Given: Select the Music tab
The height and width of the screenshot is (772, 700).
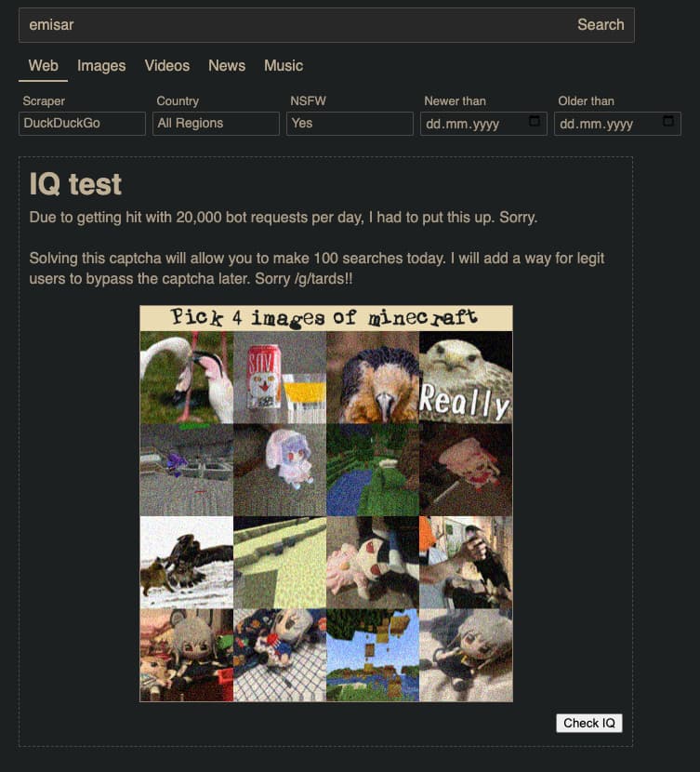Looking at the screenshot, I should tap(284, 65).
